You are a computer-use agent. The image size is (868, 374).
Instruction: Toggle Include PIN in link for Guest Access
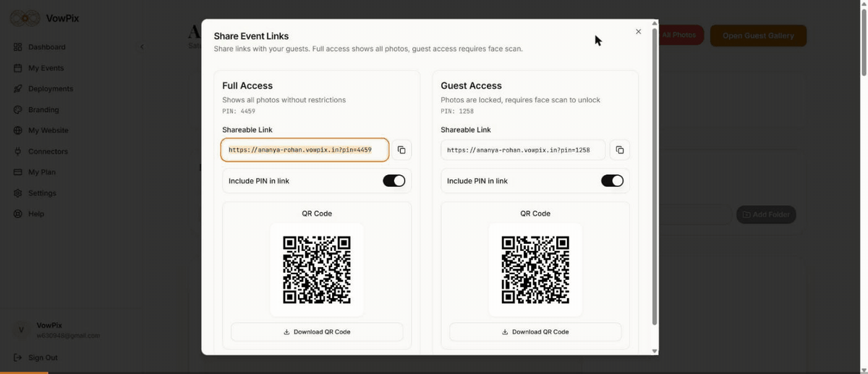click(613, 181)
